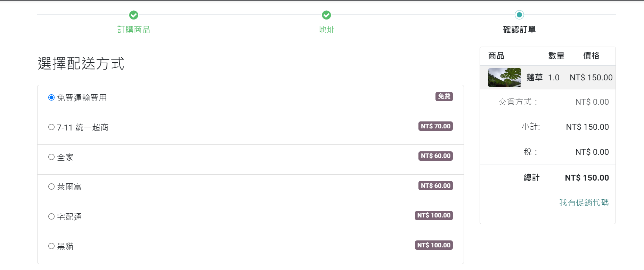This screenshot has height=270, width=644.
Task: Open the 我有促銷代碼 promo code link
Action: [x=584, y=202]
